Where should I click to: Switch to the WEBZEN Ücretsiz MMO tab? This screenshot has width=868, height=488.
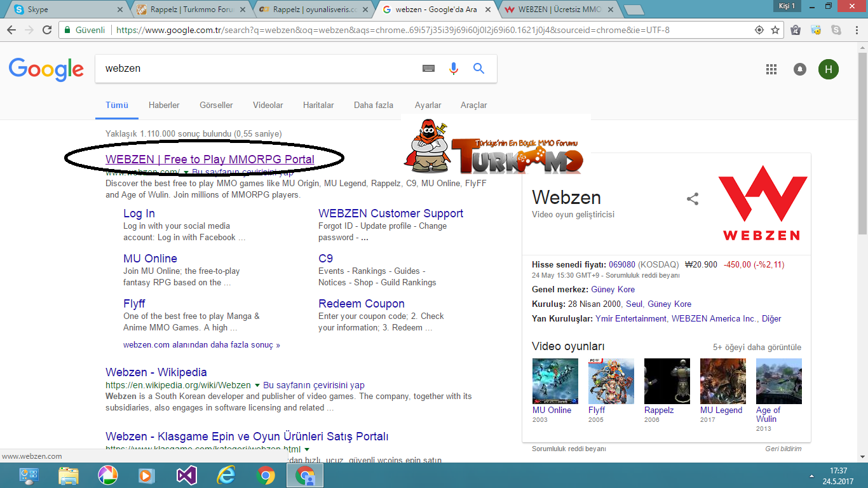(x=559, y=10)
